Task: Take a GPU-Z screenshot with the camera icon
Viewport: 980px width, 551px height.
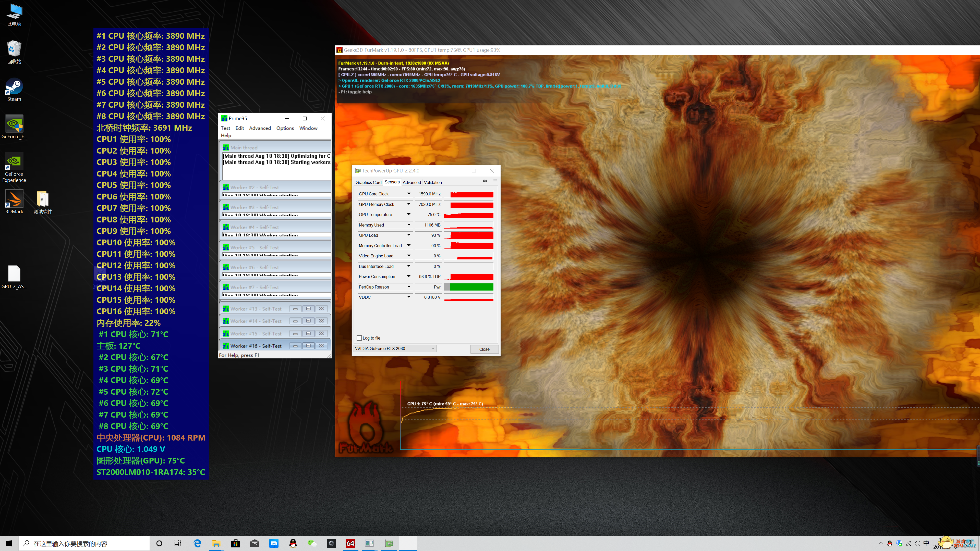Action: 485,181
